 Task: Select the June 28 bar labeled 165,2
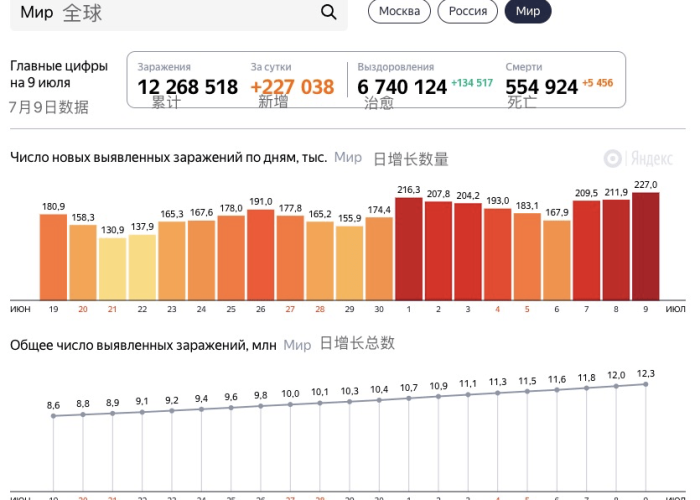[x=320, y=261]
